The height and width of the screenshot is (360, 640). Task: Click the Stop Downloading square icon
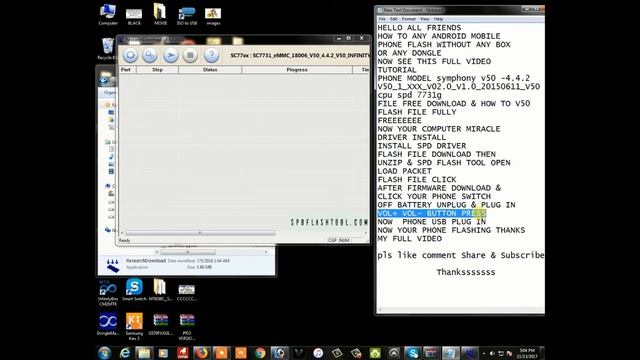190,55
